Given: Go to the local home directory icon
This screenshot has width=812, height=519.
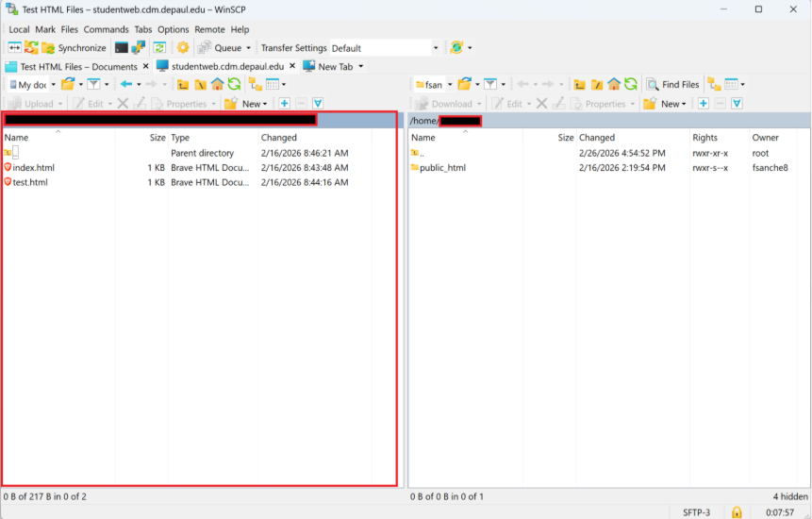Looking at the screenshot, I should (217, 85).
